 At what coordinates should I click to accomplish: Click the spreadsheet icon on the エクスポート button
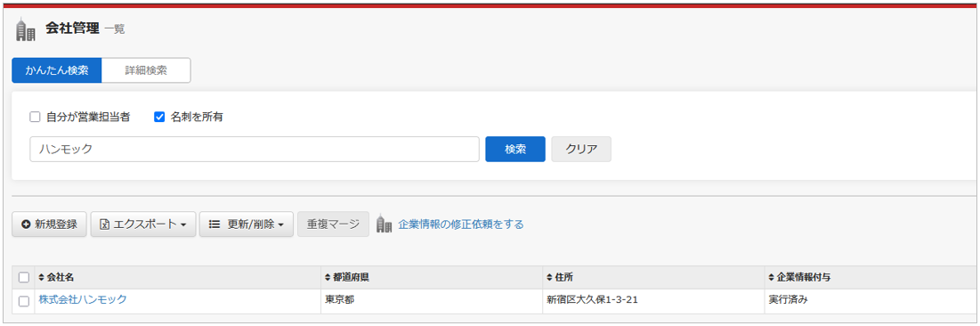[105, 224]
